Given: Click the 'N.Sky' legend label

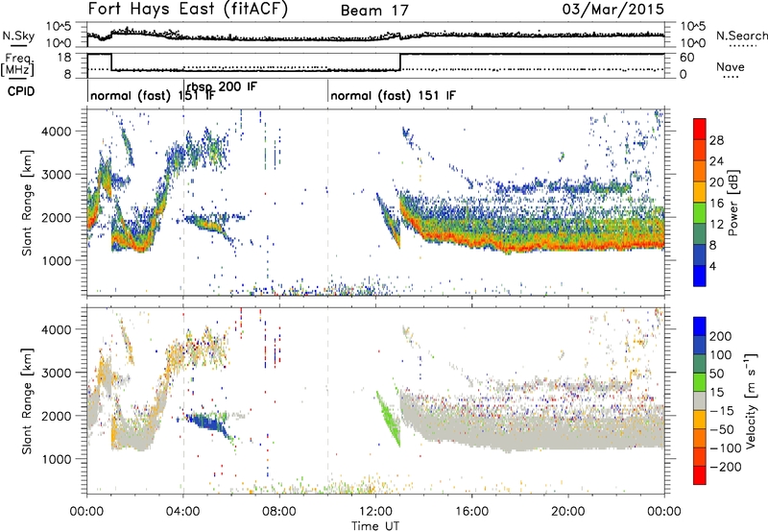Looking at the screenshot, I should 18,36.
